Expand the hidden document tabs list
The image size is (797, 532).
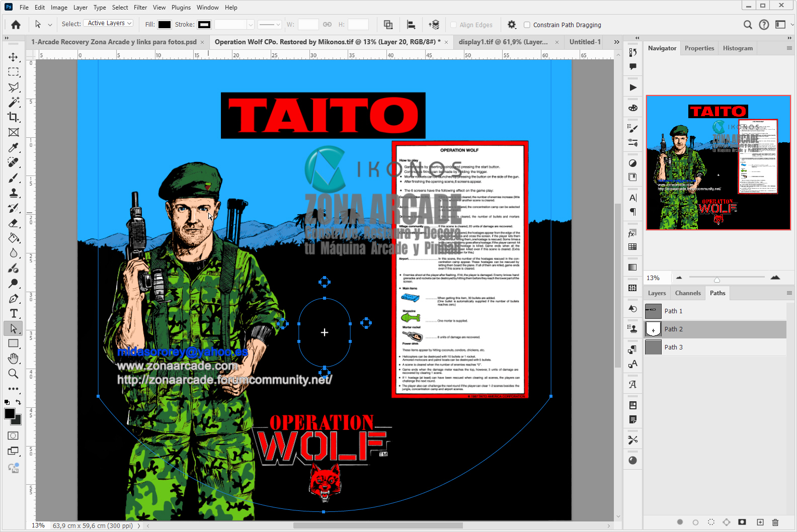click(616, 42)
